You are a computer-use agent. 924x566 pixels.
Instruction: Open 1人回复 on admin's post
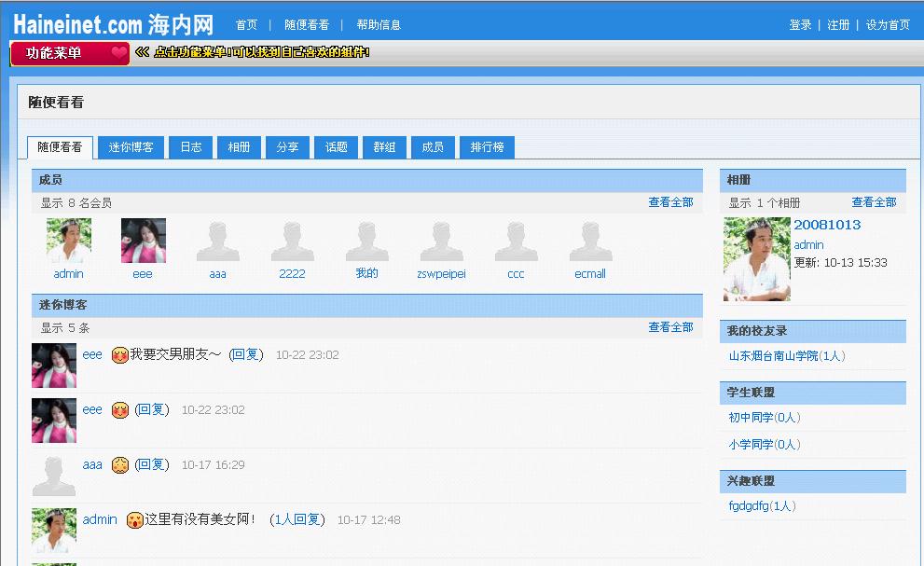tap(297, 519)
